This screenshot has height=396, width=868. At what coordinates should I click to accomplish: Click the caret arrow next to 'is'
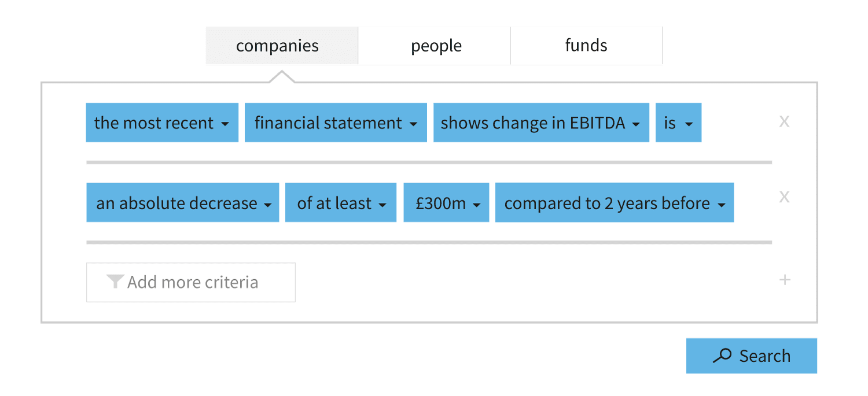pos(689,125)
